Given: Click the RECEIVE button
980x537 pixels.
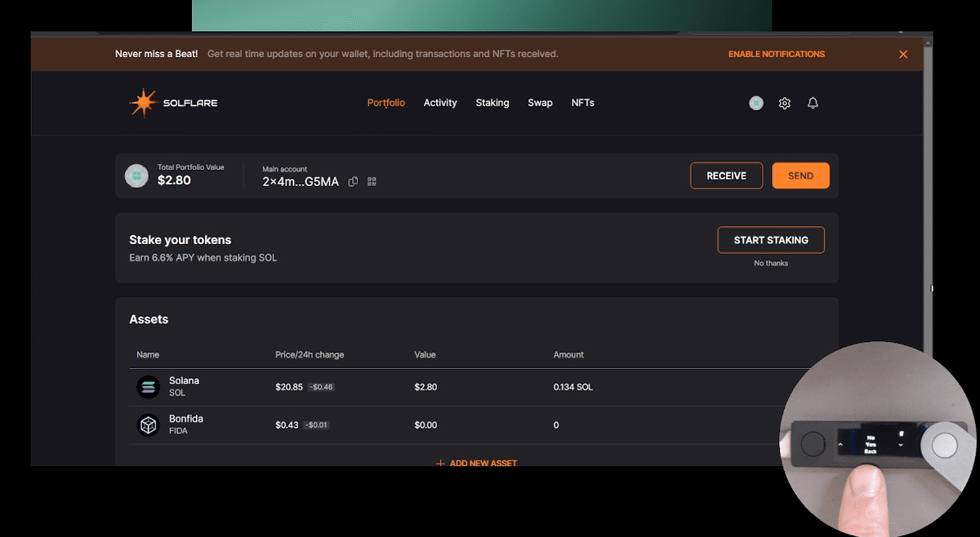Looking at the screenshot, I should coord(727,175).
